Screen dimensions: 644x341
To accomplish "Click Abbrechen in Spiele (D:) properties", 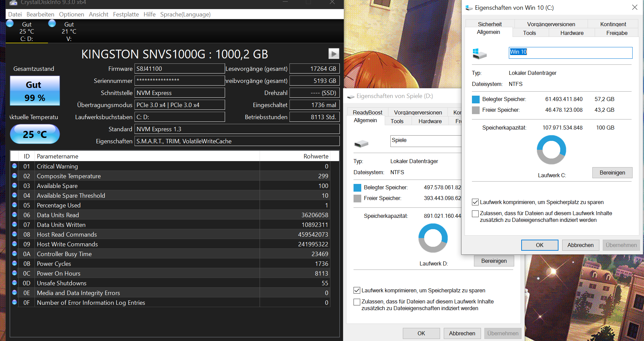I will 462,333.
